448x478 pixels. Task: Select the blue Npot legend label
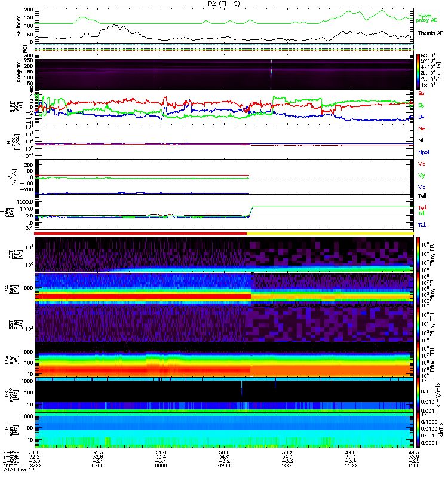424,152
